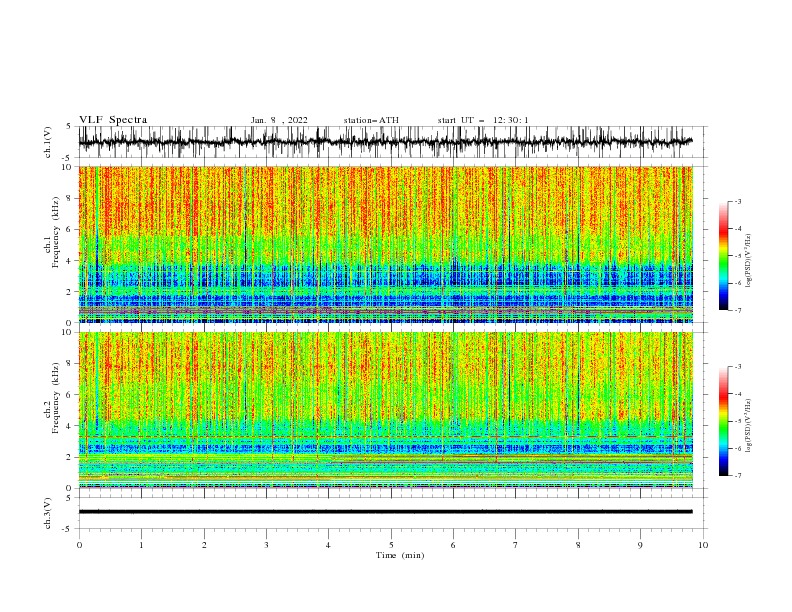Click the time axis tick label '2'
792x612 pixels.
point(204,545)
